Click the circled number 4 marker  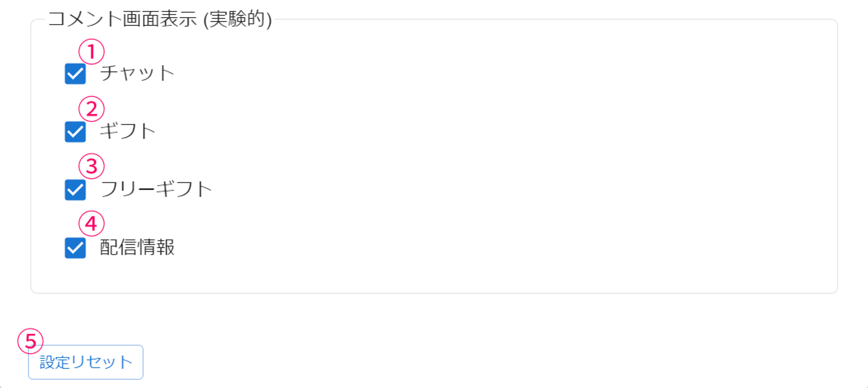click(91, 224)
